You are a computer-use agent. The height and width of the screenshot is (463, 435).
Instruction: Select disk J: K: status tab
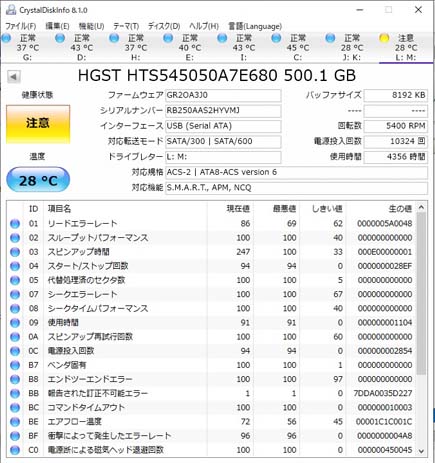(x=351, y=47)
